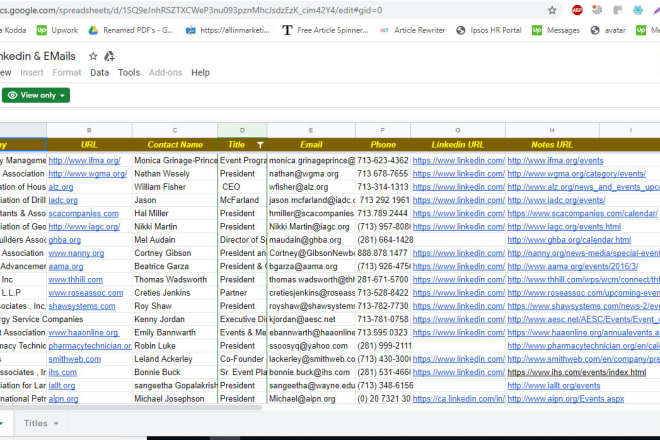
Task: Select the William Fisher cell
Action: click(x=175, y=187)
